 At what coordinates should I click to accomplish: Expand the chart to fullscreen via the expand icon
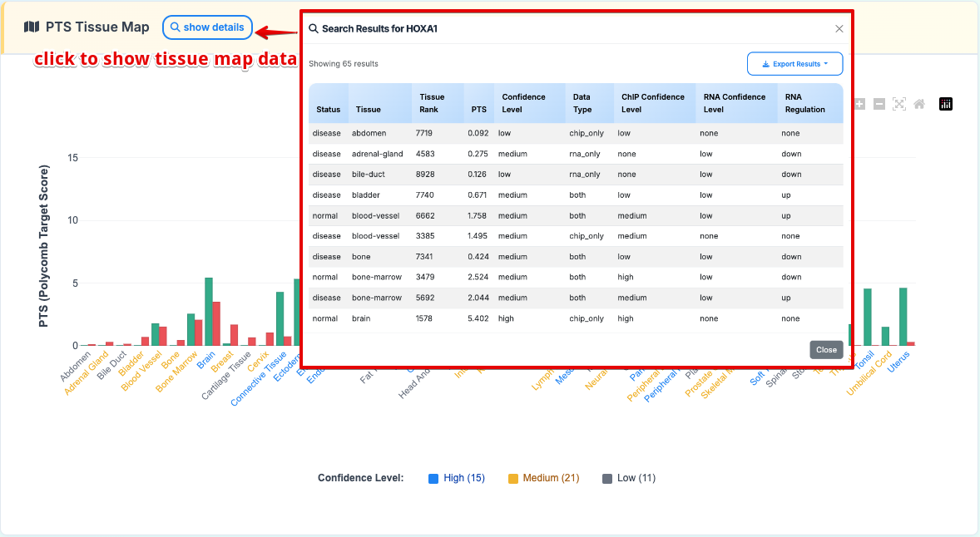pyautogui.click(x=899, y=104)
